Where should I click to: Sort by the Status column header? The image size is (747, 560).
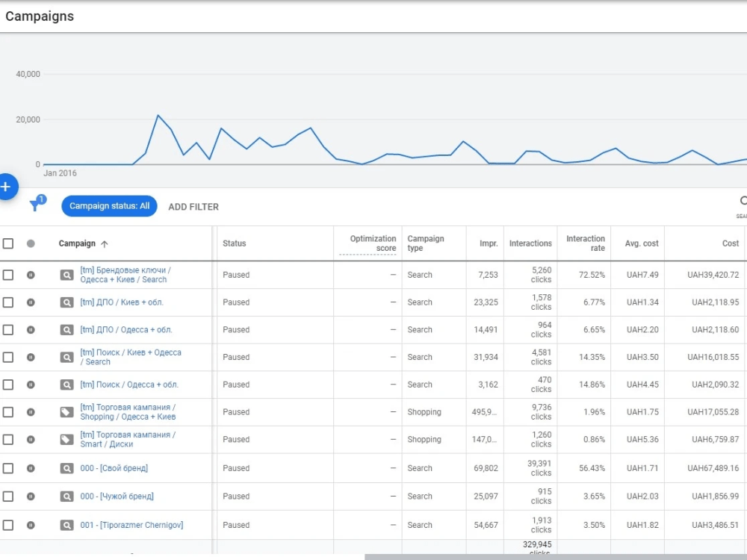(x=235, y=243)
